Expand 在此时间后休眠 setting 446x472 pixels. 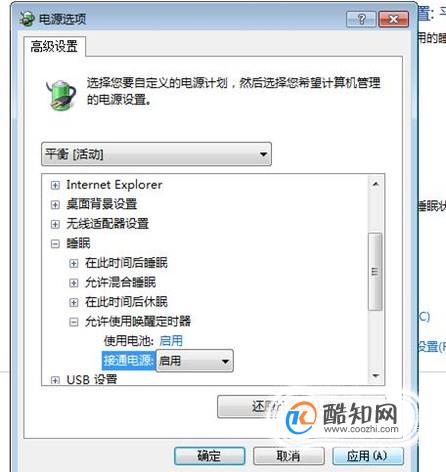click(74, 302)
